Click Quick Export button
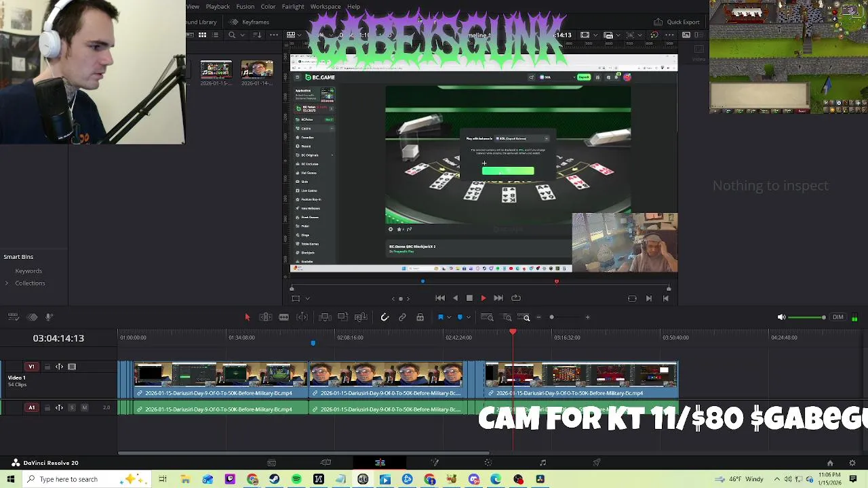This screenshot has width=868, height=488. [x=677, y=22]
